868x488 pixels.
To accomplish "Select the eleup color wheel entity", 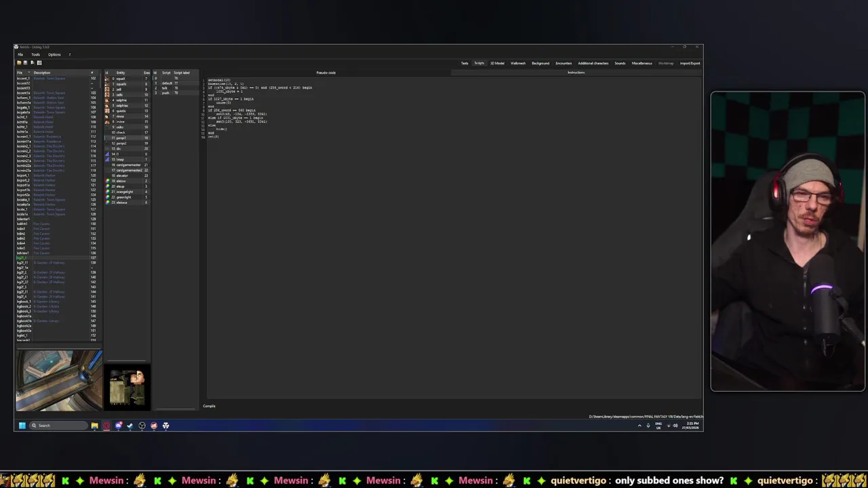I will click(x=107, y=186).
